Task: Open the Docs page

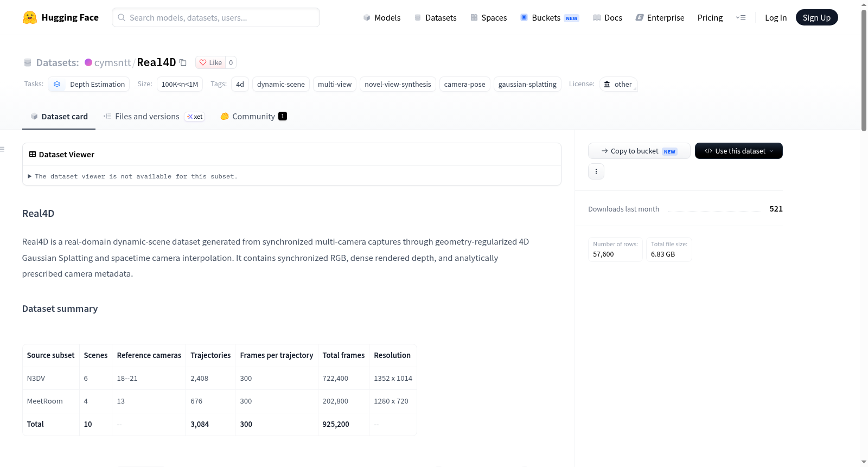Action: 607,18
